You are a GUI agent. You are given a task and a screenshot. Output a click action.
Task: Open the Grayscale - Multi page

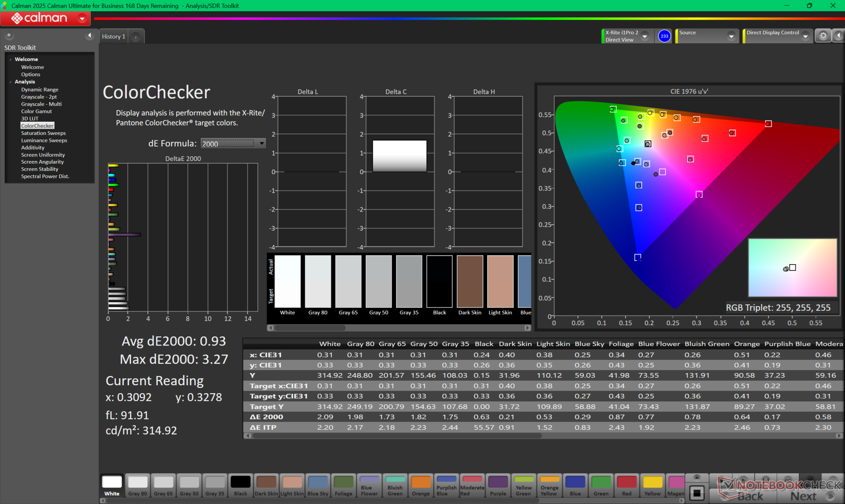[x=41, y=104]
